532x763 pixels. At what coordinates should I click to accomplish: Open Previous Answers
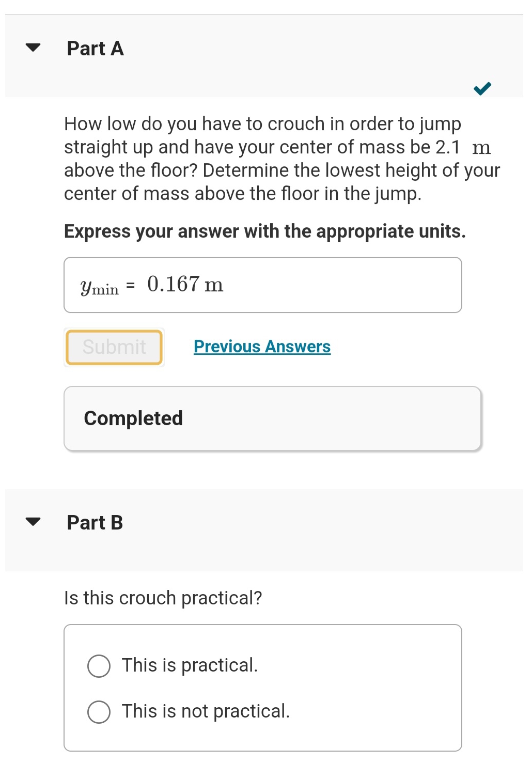(x=262, y=347)
